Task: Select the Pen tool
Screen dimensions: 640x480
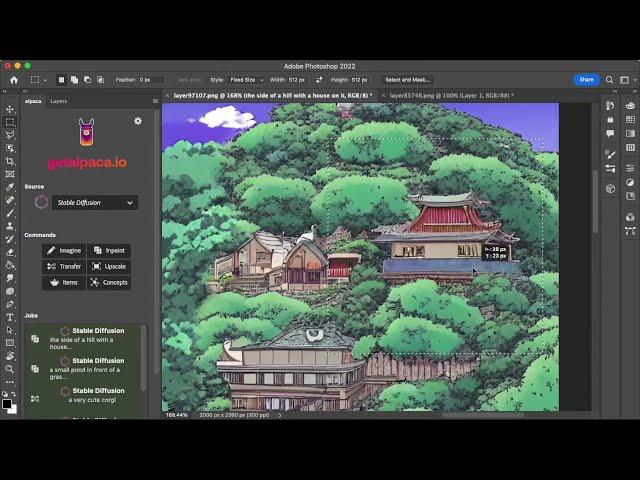Action: pyautogui.click(x=10, y=304)
